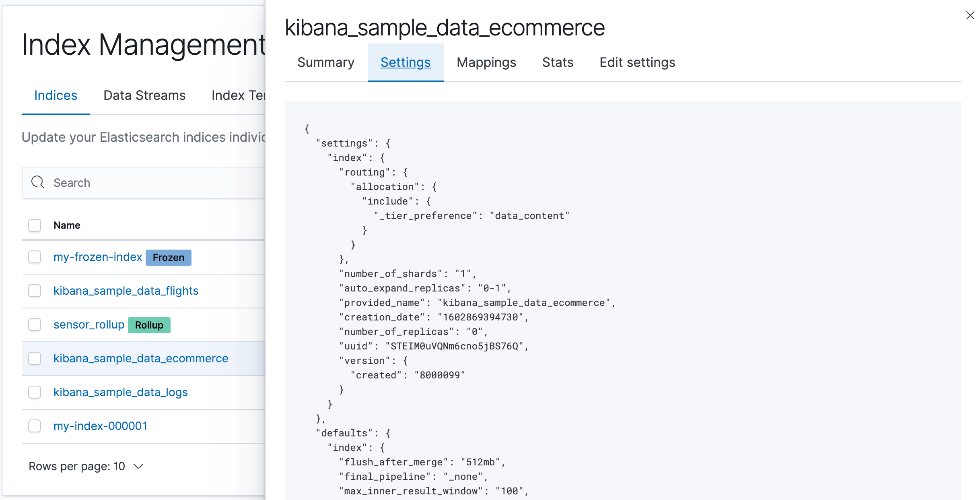This screenshot has width=980, height=500.
Task: Click the "flush_after_merge" line
Action: (x=422, y=462)
